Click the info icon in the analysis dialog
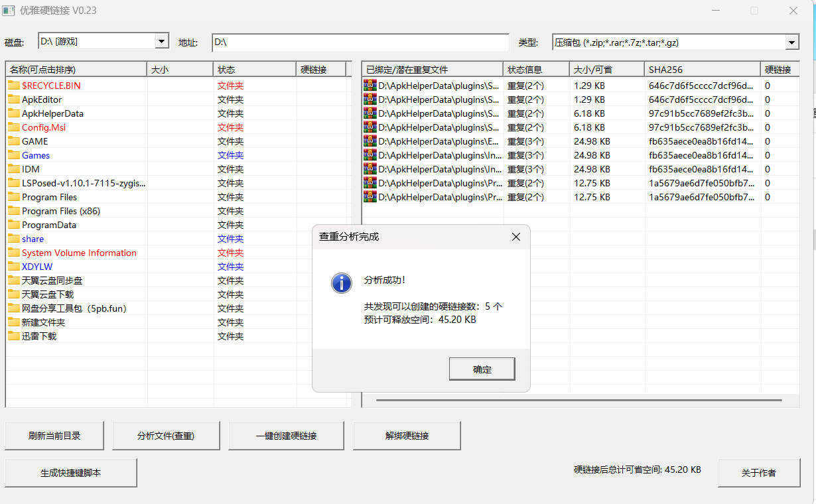The height and width of the screenshot is (504, 816). pyautogui.click(x=341, y=283)
